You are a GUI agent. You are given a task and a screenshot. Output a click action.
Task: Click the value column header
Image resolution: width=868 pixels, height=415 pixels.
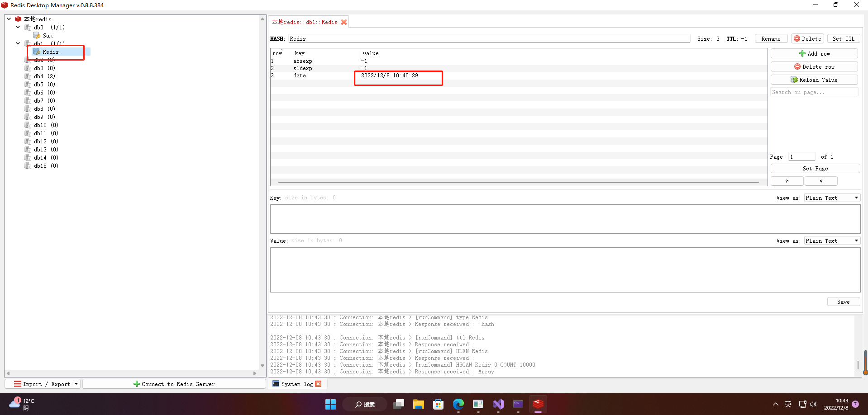pos(563,53)
